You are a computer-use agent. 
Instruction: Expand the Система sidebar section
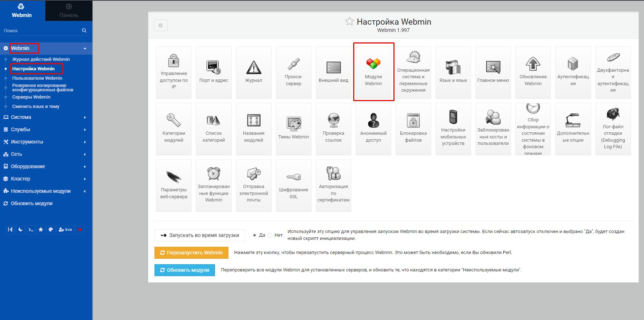click(44, 117)
